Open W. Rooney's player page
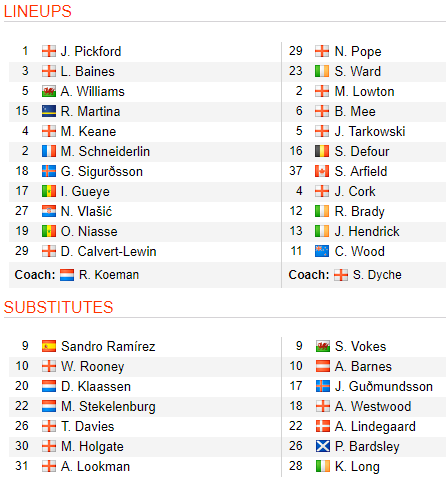Viewport: 446px width, 481px height. (x=93, y=367)
